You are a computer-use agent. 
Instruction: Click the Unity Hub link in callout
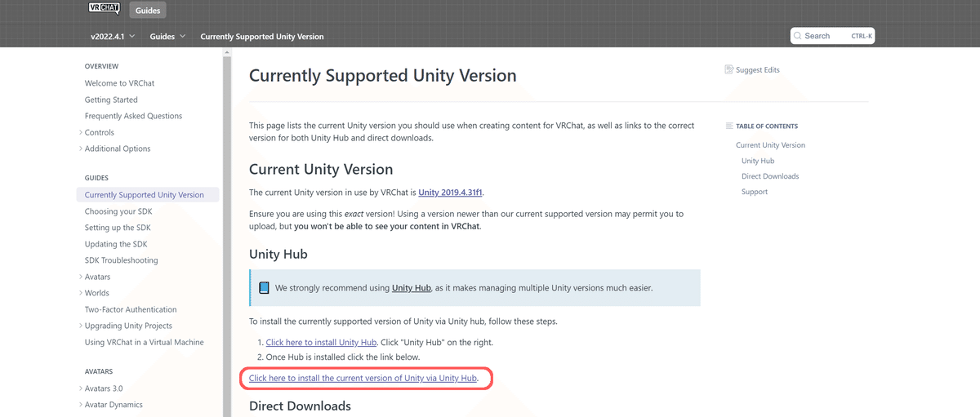(411, 288)
